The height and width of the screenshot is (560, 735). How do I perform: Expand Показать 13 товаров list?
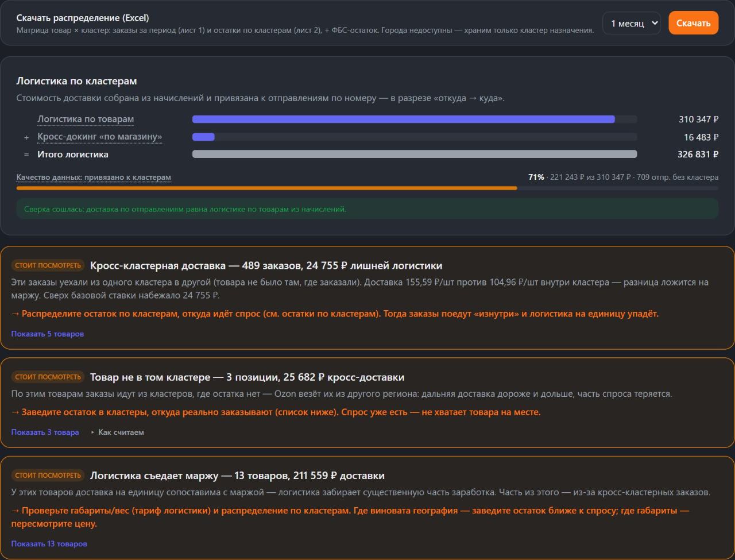[x=49, y=543]
